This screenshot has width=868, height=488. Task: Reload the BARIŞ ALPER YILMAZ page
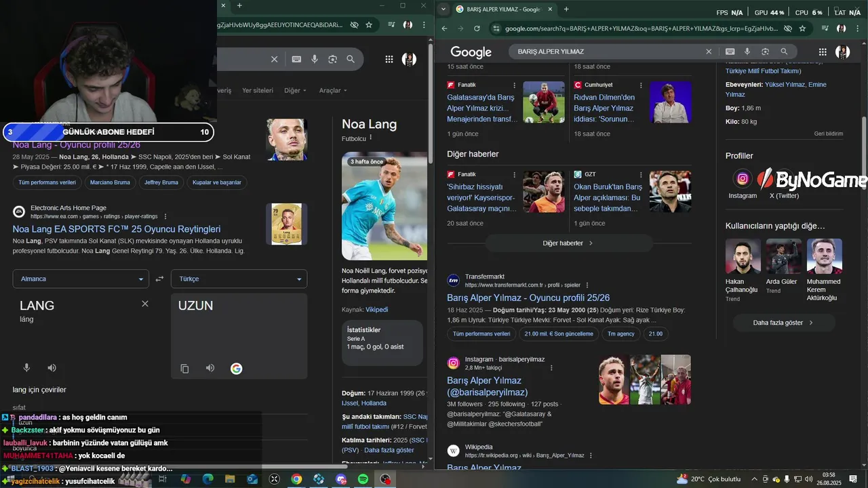click(477, 28)
